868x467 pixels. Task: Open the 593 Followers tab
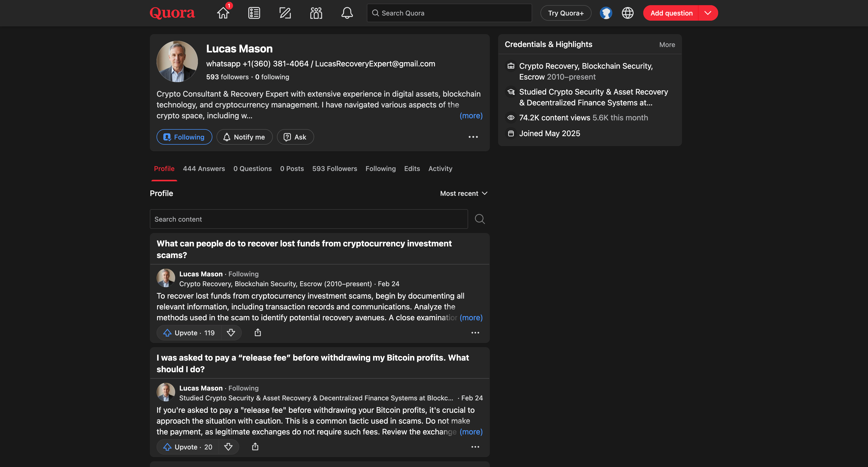[335, 169]
